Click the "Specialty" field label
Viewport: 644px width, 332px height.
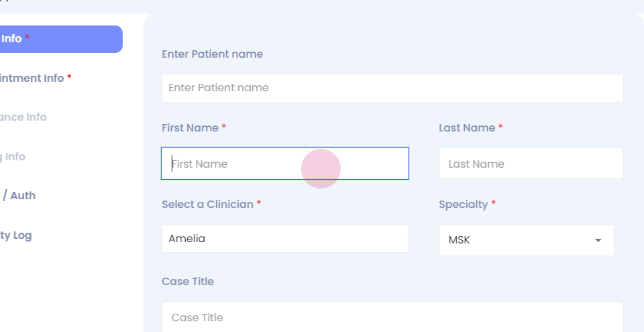pos(463,204)
